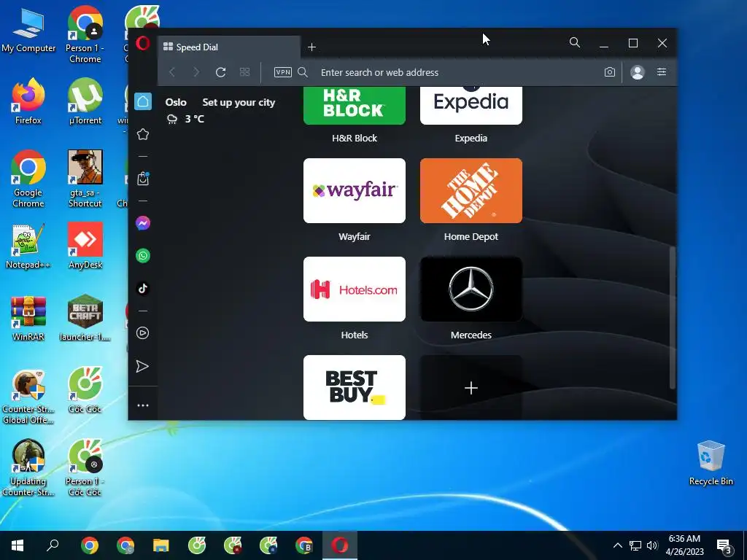Open notification center with 3 alerts

[724, 546]
